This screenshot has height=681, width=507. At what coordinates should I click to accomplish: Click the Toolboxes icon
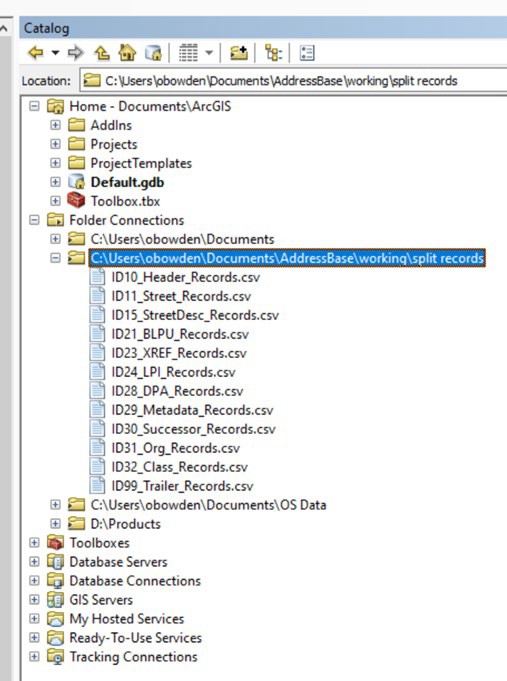click(55, 543)
